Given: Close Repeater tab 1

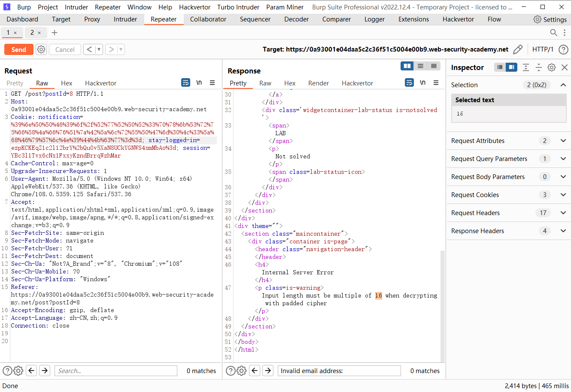Looking at the screenshot, I should point(15,33).
